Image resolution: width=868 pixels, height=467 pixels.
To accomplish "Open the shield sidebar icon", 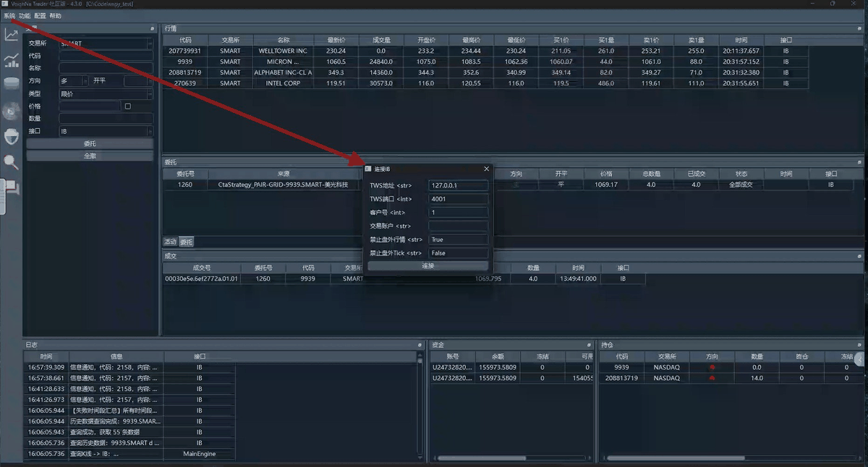I will pos(12,135).
